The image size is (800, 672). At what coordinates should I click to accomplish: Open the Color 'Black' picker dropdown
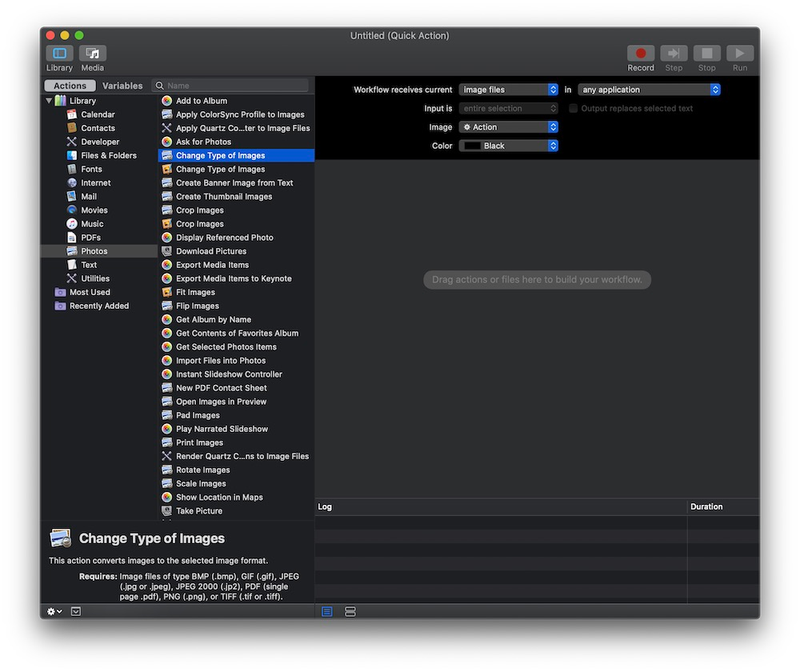508,146
